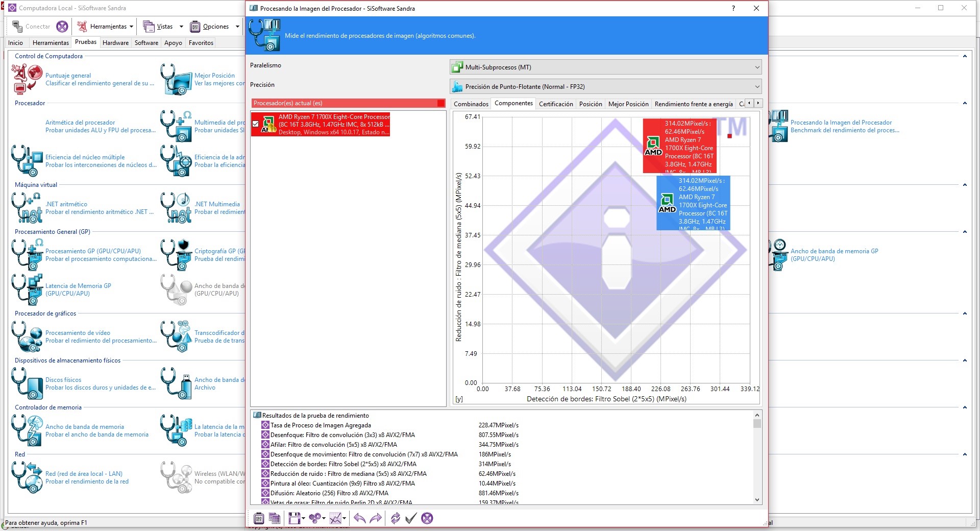Click the back arrow icon in bottom toolbar

(359, 518)
